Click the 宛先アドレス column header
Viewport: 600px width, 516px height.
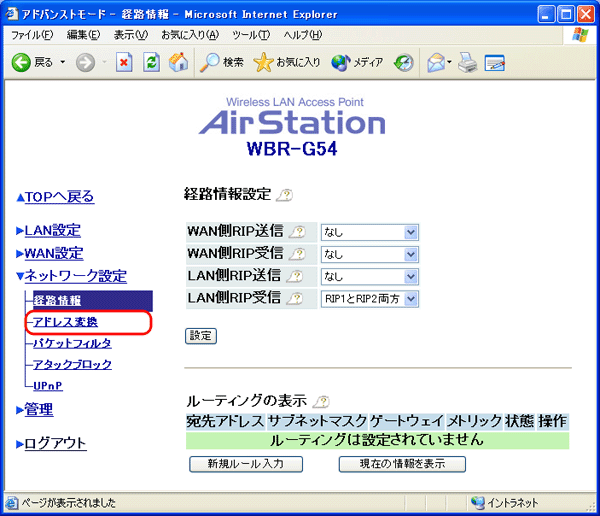pyautogui.click(x=225, y=421)
